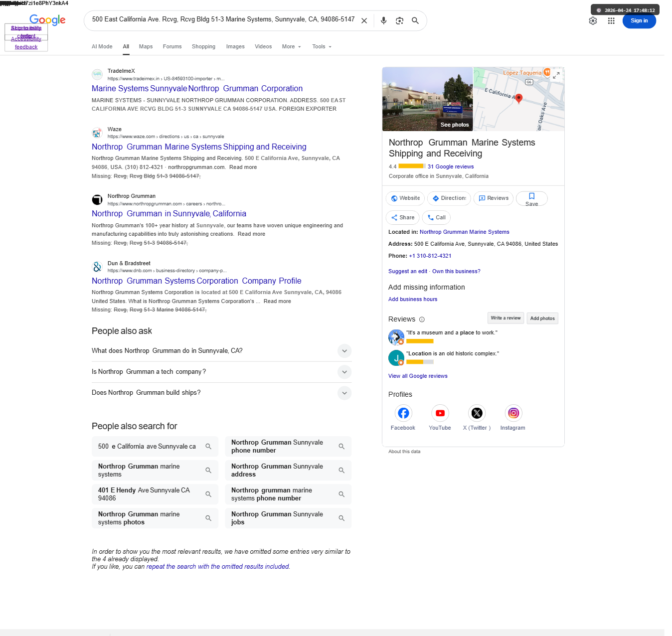Click the Waze result favicon
The image size is (672, 636).
point(97,133)
